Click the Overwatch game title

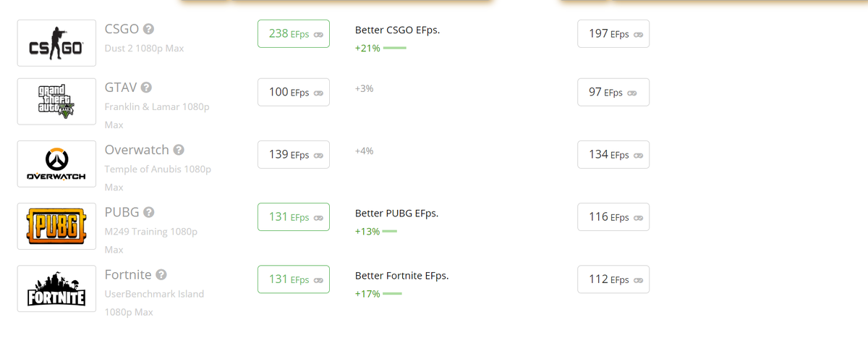137,150
